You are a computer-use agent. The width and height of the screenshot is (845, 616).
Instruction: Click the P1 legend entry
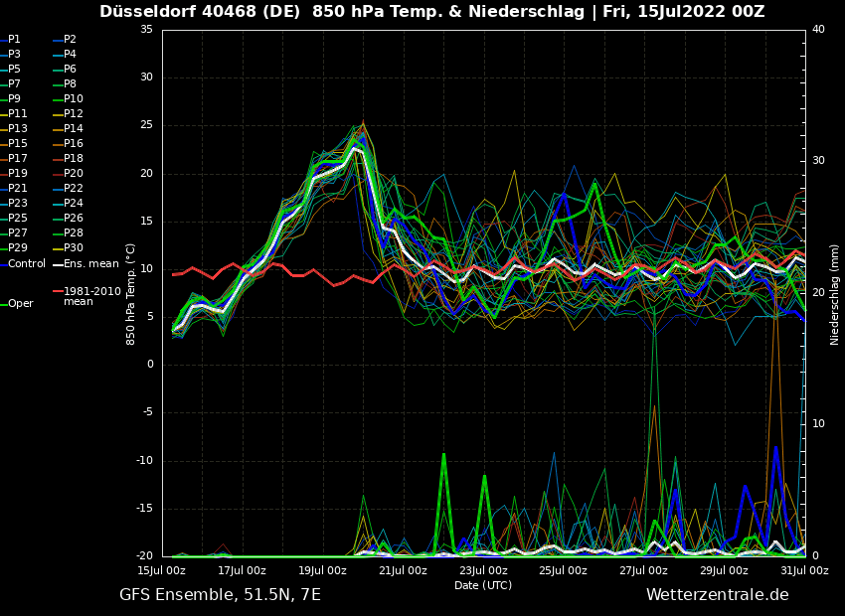click(x=14, y=40)
